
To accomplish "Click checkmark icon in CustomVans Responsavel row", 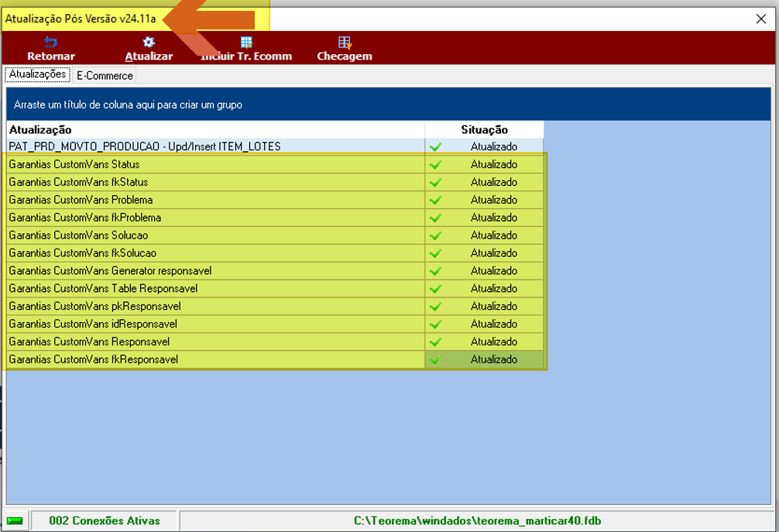I will click(x=436, y=342).
